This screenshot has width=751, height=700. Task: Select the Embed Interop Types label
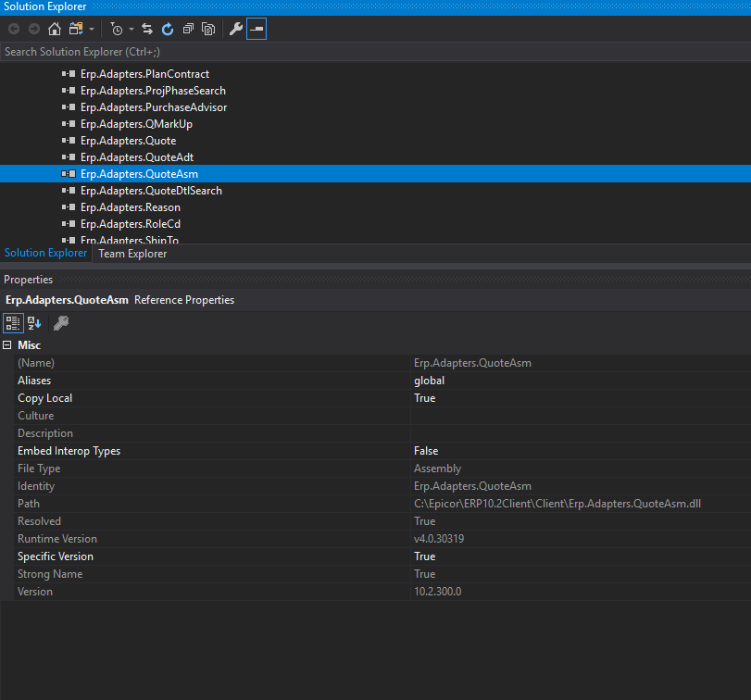point(69,451)
